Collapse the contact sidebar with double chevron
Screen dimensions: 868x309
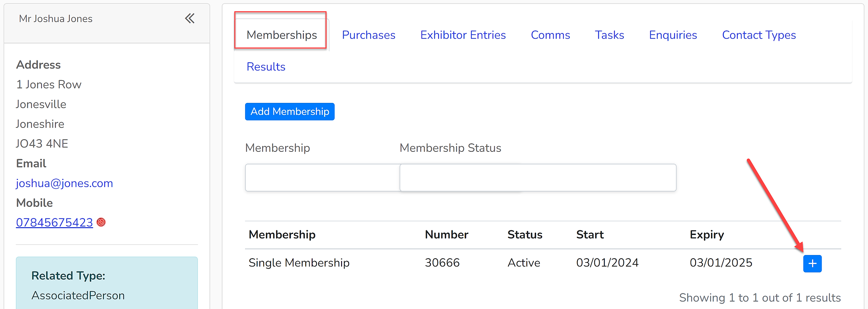(x=190, y=18)
